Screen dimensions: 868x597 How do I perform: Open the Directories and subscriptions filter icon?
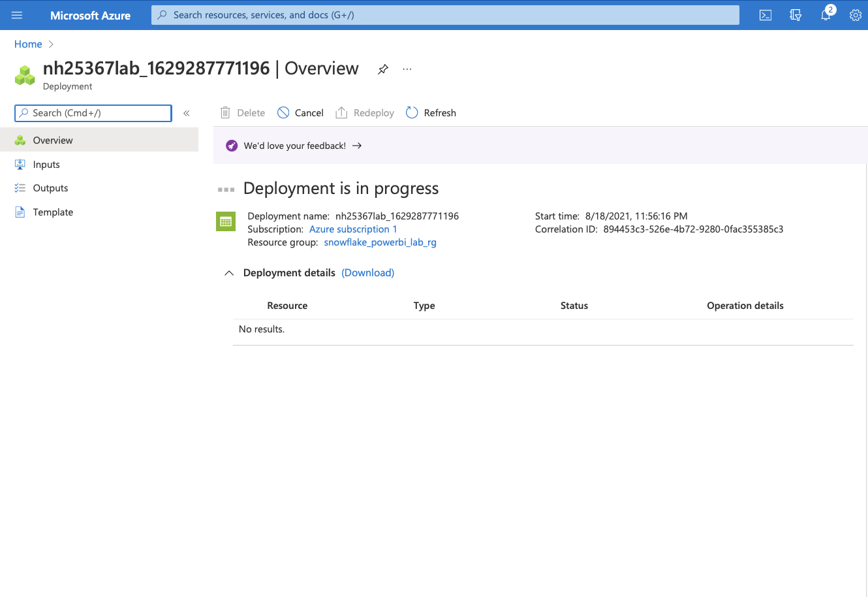(x=796, y=15)
